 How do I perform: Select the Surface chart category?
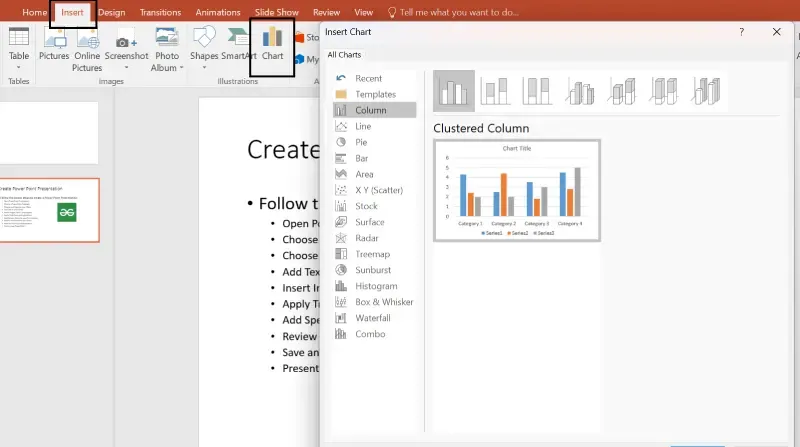pyautogui.click(x=374, y=222)
